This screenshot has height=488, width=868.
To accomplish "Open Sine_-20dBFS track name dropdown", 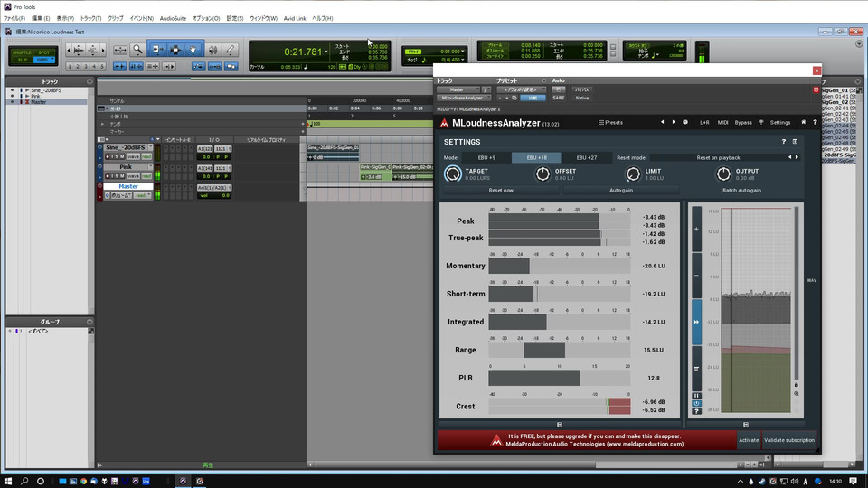I will (151, 147).
